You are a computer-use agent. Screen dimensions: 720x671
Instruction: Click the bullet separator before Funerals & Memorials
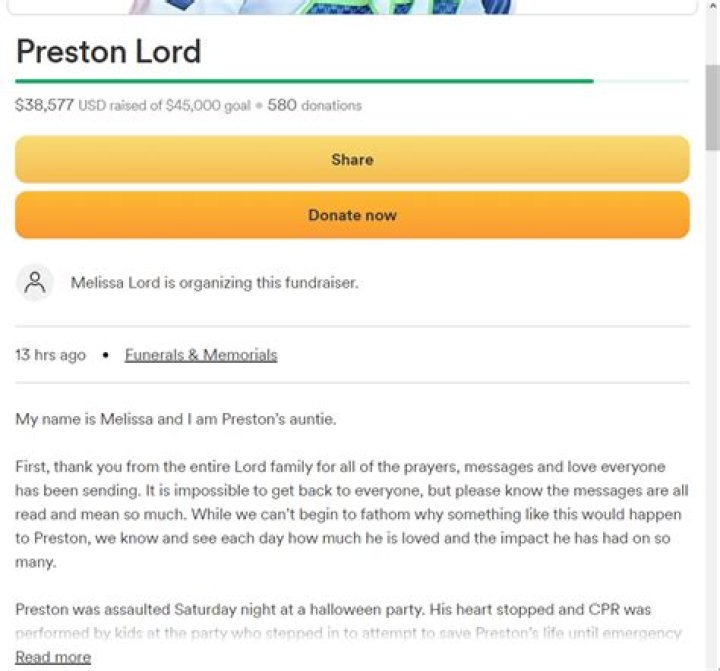click(105, 355)
